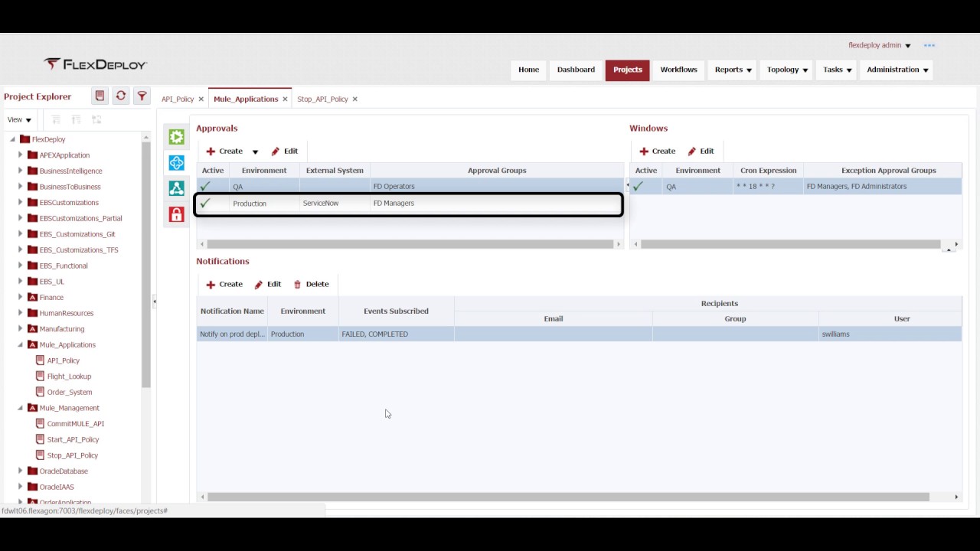The image size is (980, 551).
Task: Collapse the Mule_Applications tree node
Action: point(20,344)
